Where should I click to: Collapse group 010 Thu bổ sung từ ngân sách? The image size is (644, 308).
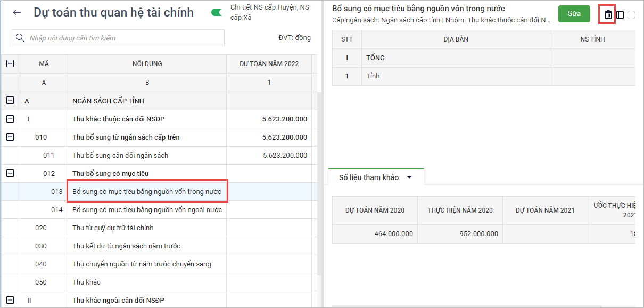(x=10, y=137)
